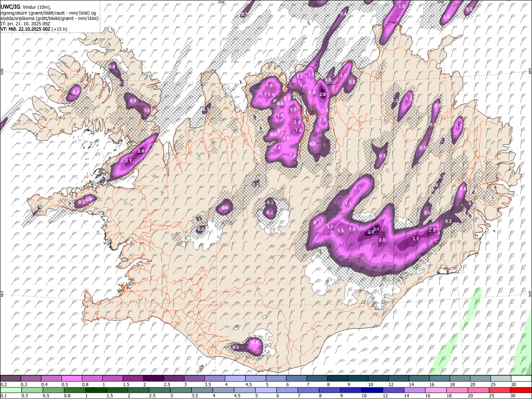Click the top-row legend swatch labeled 18
Screen dimensions: 532x399
(x=459, y=379)
